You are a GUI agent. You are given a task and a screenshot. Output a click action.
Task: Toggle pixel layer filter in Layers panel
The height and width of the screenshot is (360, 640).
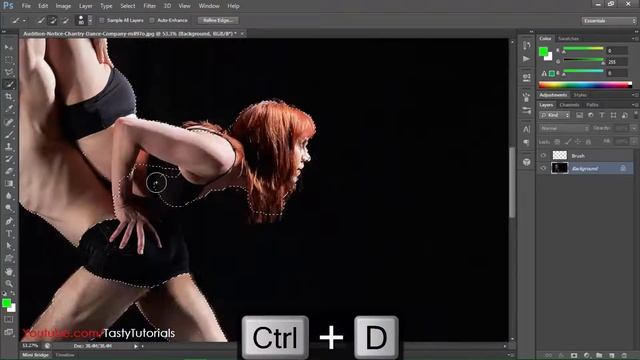(579, 116)
